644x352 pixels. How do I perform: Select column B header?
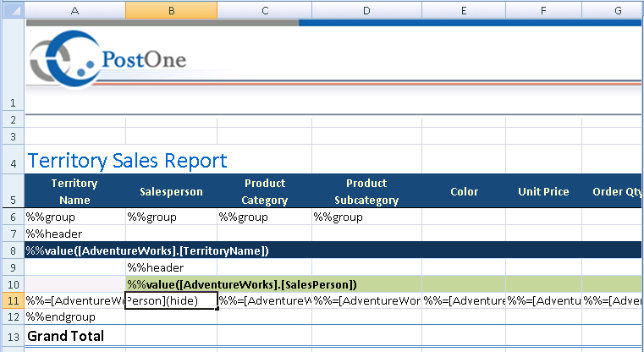coord(171,10)
